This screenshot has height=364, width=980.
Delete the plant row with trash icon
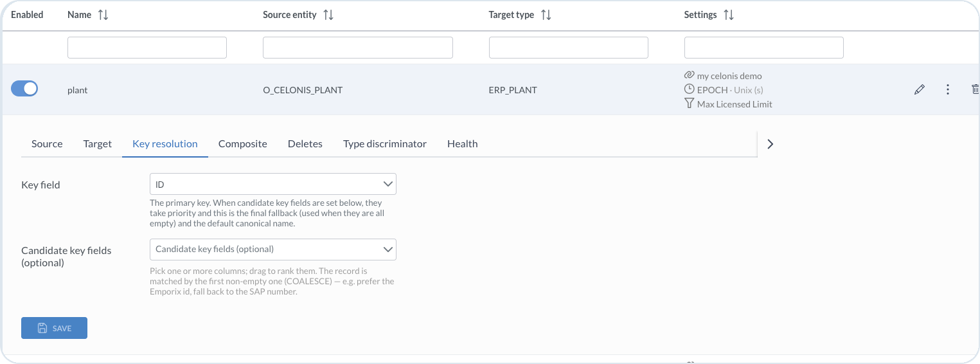(x=975, y=90)
